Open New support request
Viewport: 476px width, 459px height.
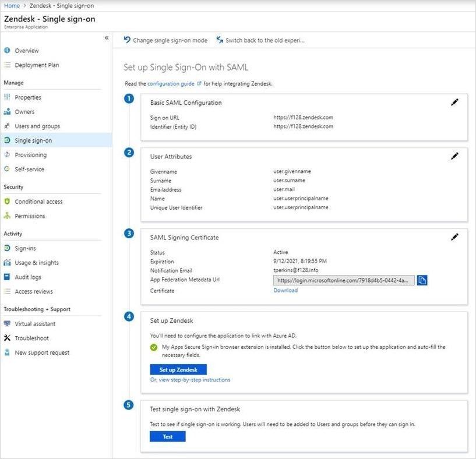tap(42, 352)
